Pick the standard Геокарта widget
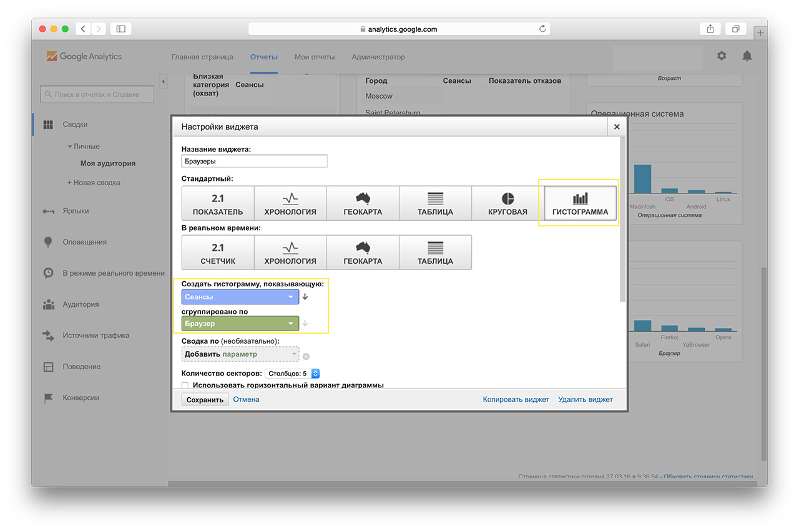 pos(363,203)
